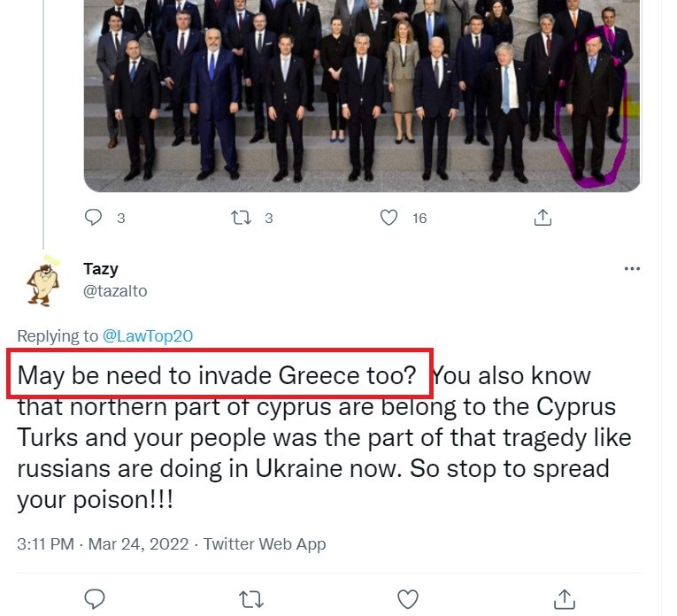The width and height of the screenshot is (677, 616).
Task: Click the Twitter Web App source link
Action: coord(265,544)
